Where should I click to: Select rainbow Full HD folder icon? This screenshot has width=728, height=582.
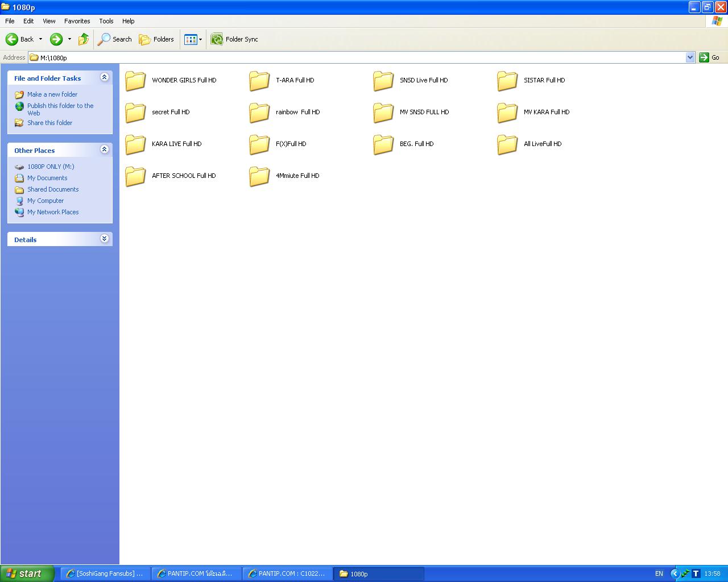click(x=259, y=113)
